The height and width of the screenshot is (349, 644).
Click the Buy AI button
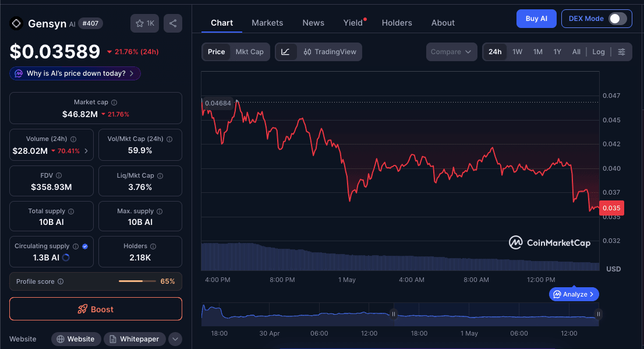click(x=536, y=19)
